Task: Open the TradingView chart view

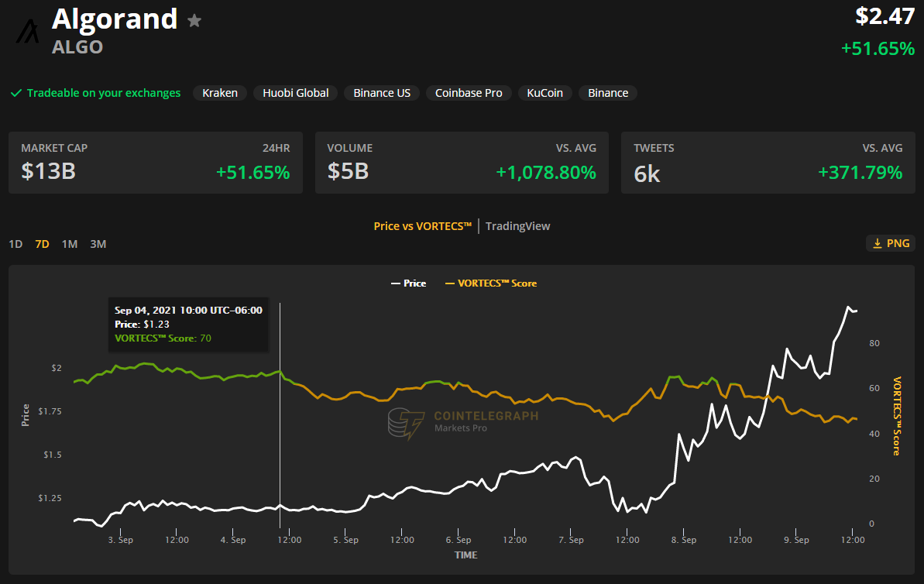Action: click(x=517, y=226)
